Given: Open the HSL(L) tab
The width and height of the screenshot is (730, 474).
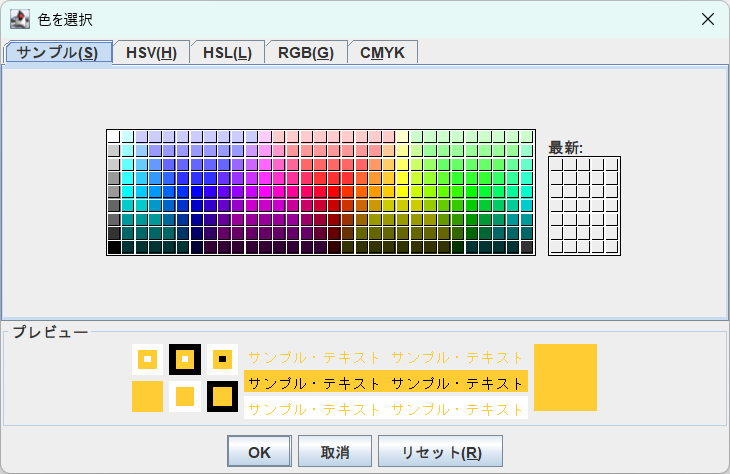Looking at the screenshot, I should (x=227, y=53).
